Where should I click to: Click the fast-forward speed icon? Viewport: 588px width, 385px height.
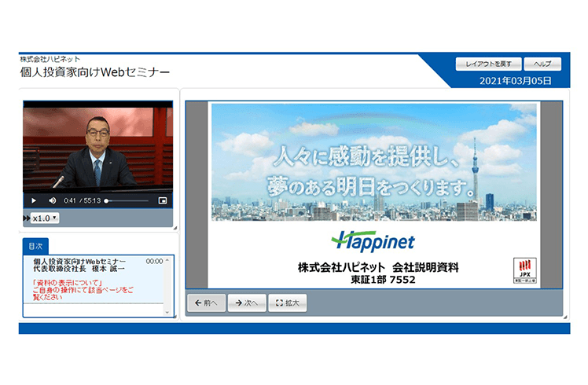pos(26,218)
